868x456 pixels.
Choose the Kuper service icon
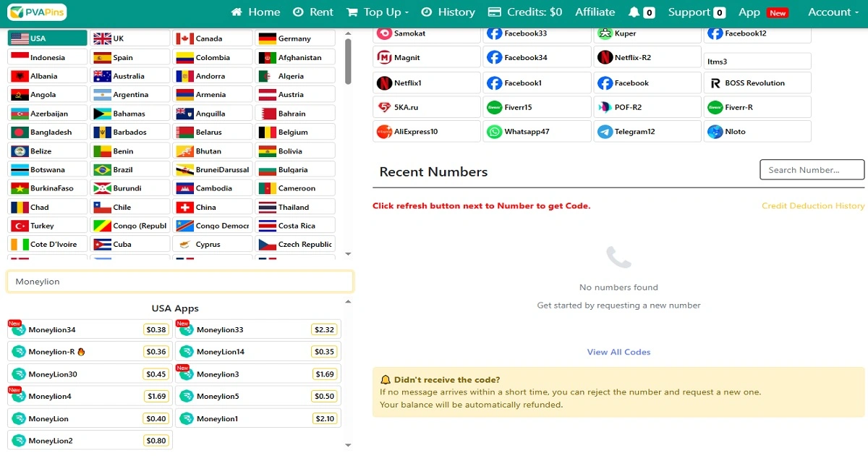pyautogui.click(x=605, y=33)
